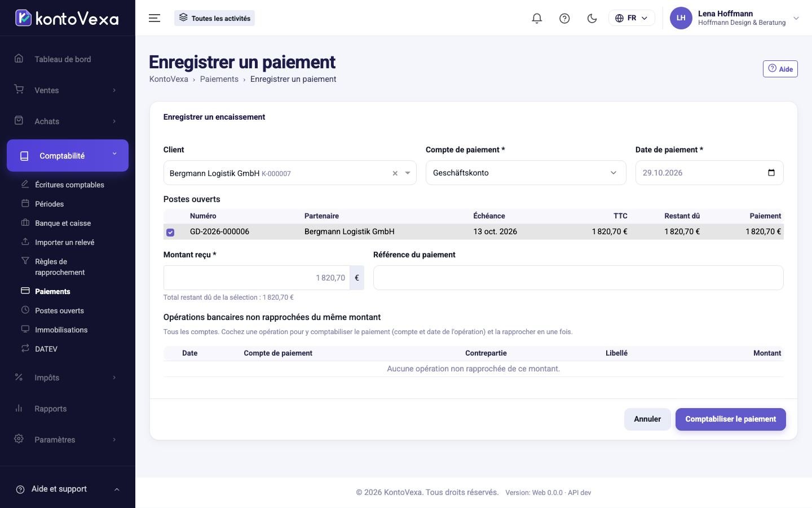Image resolution: width=812 pixels, height=508 pixels.
Task: Click the DATEV exchange icon
Action: (25, 348)
